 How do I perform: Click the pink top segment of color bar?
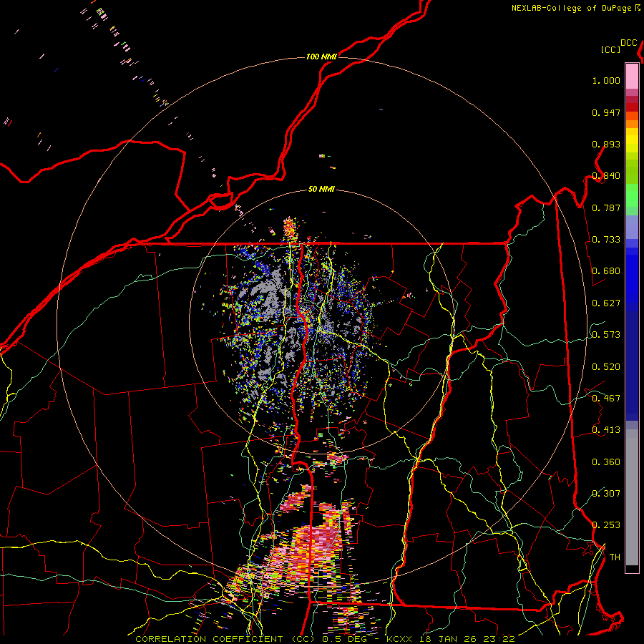(632, 76)
